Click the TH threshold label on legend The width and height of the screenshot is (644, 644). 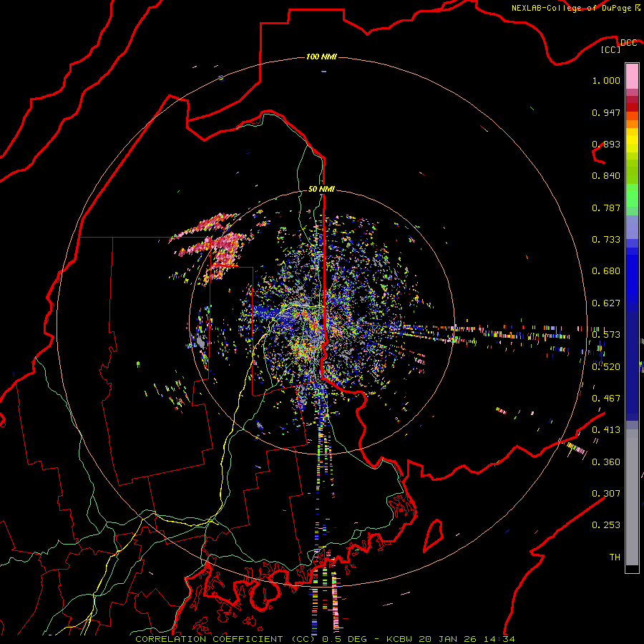pos(615,557)
